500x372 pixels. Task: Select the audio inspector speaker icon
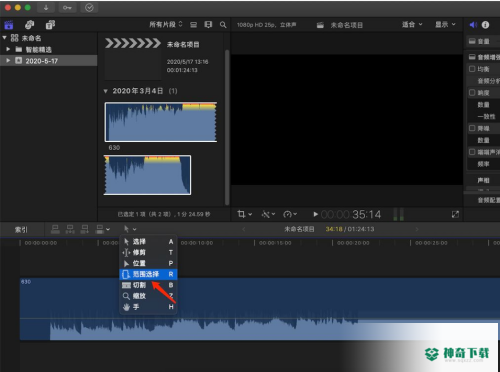pyautogui.click(x=473, y=25)
